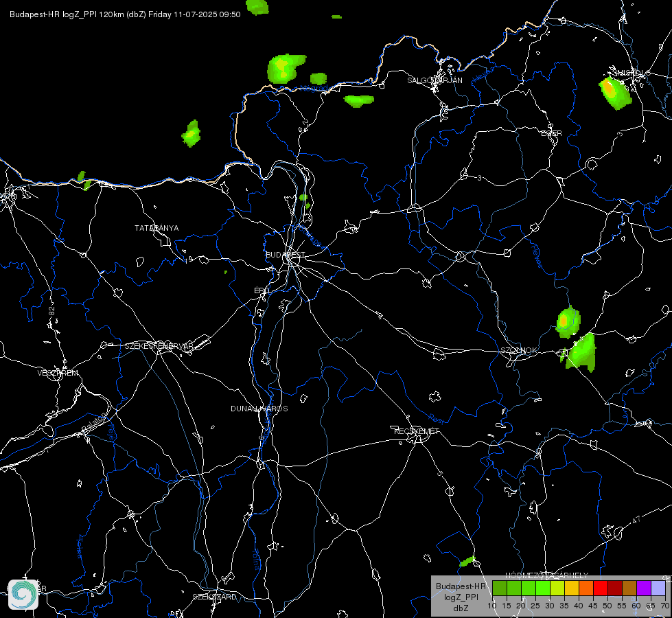This screenshot has width=672, height=618.
Task: Click the blue Balaton lake label
Action: pyautogui.click(x=93, y=422)
